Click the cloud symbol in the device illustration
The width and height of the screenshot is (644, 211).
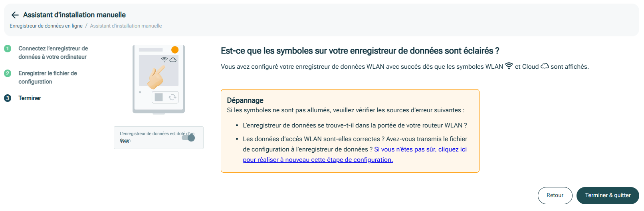pos(173,60)
